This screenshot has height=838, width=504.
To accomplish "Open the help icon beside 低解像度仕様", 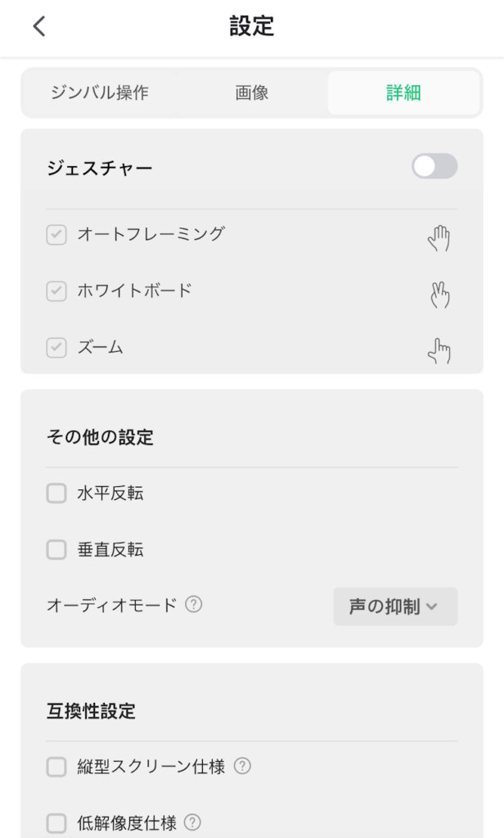I will pyautogui.click(x=192, y=822).
